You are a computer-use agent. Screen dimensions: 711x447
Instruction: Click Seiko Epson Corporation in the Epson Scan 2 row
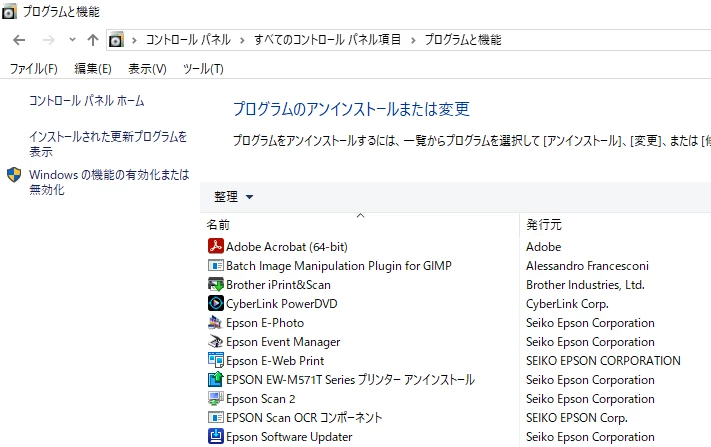tap(590, 399)
